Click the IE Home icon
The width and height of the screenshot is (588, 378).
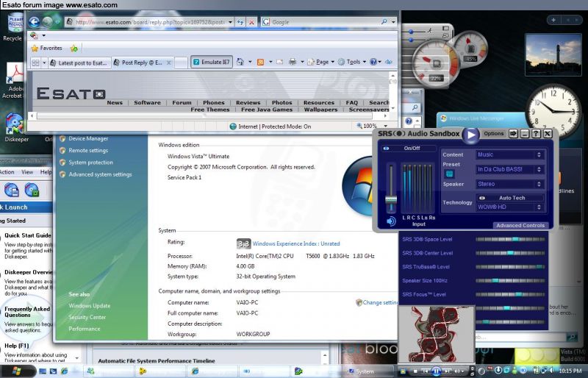240,62
